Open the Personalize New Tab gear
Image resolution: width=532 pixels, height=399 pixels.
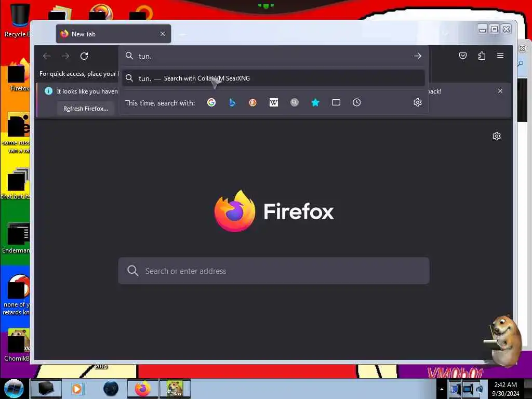tap(497, 137)
